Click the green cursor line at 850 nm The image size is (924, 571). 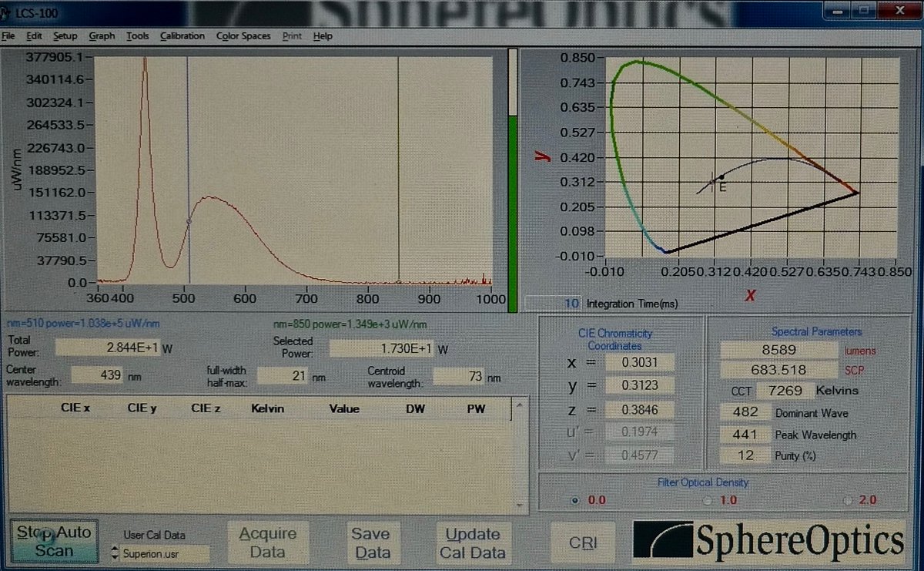pos(398,170)
